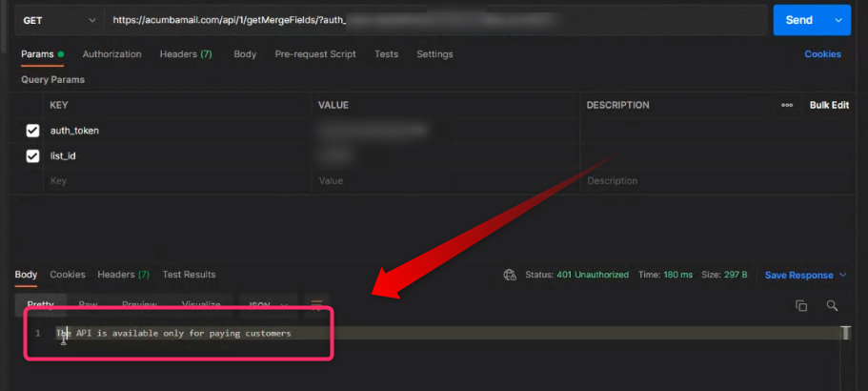Uncheck the list_id parameter checkbox
The image size is (868, 391).
pos(32,155)
